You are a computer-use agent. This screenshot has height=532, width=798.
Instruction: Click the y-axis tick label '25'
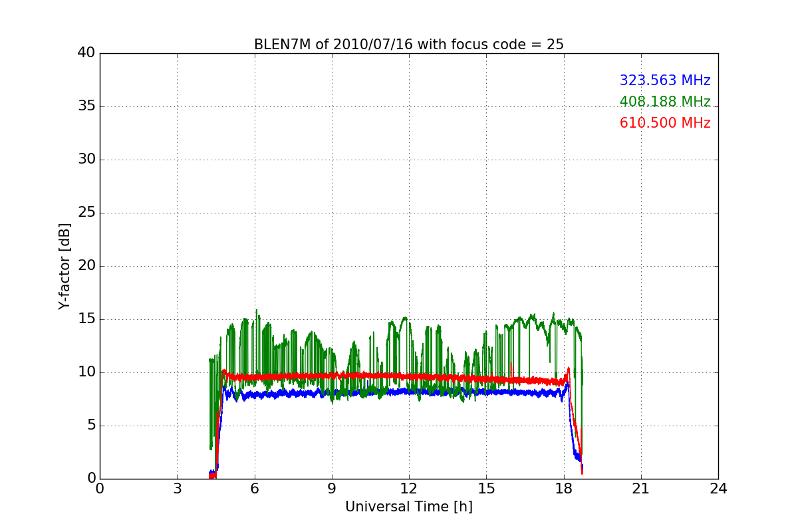point(86,213)
